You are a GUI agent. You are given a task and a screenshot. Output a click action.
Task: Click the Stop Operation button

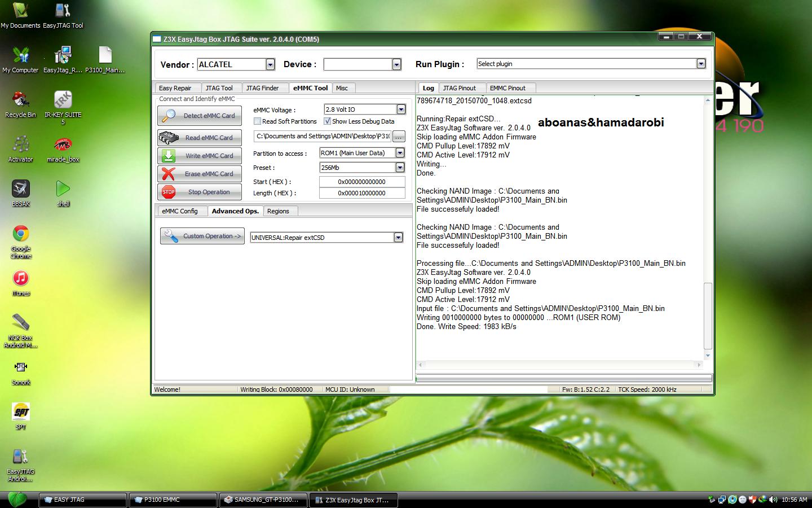[200, 192]
